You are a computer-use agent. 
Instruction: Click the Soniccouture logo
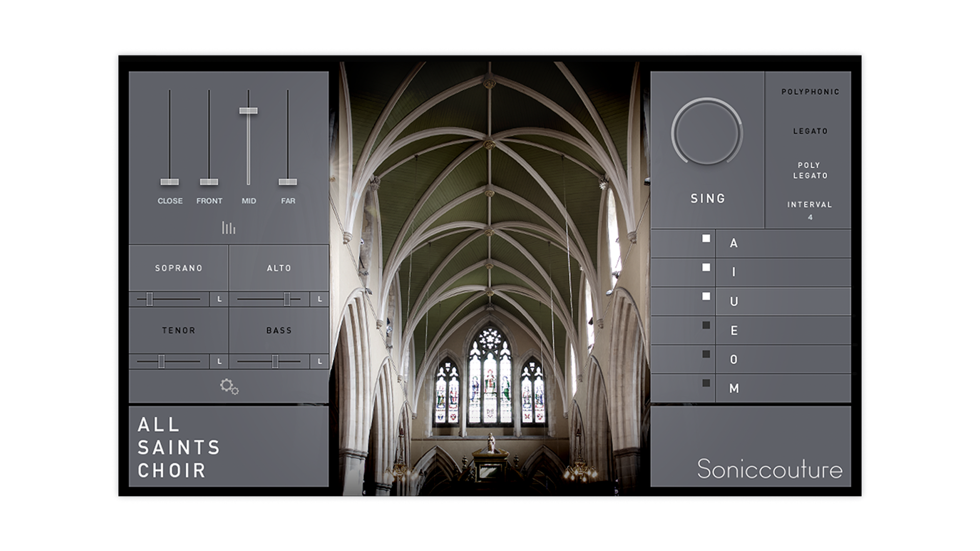tap(770, 469)
